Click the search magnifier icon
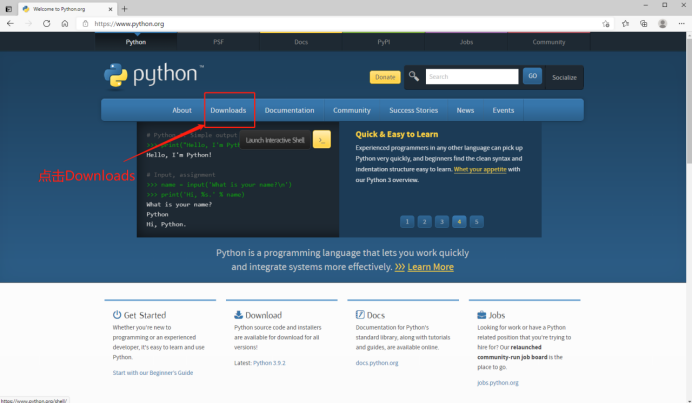 coord(414,76)
